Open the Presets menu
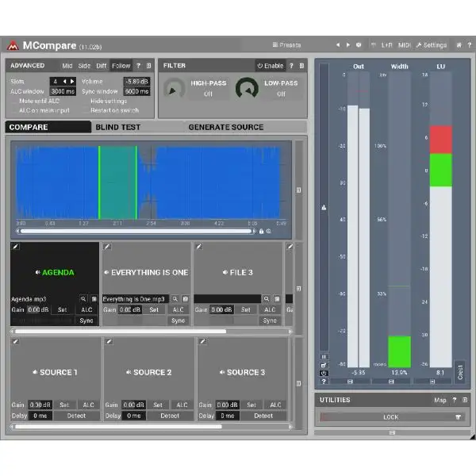 pyautogui.click(x=286, y=45)
